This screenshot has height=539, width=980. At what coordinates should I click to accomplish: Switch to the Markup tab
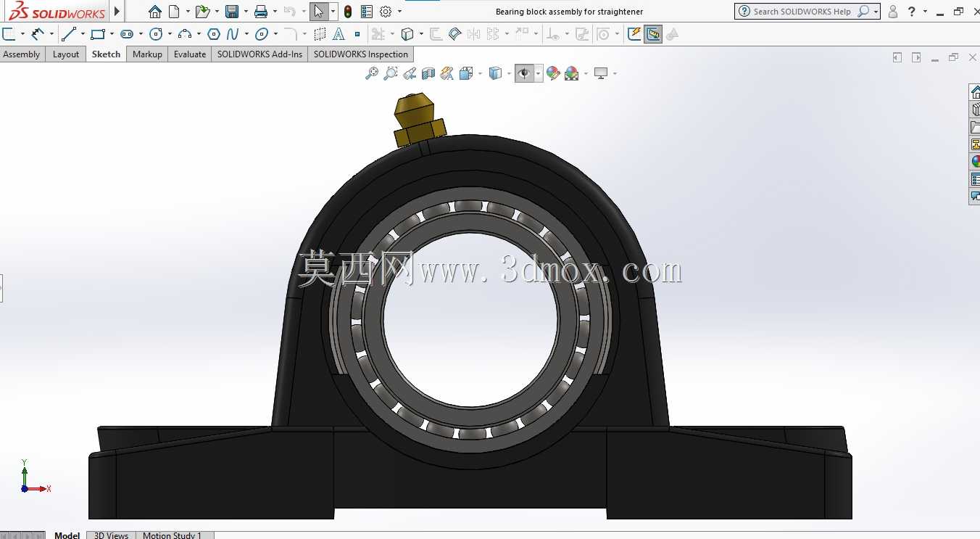pyautogui.click(x=147, y=54)
